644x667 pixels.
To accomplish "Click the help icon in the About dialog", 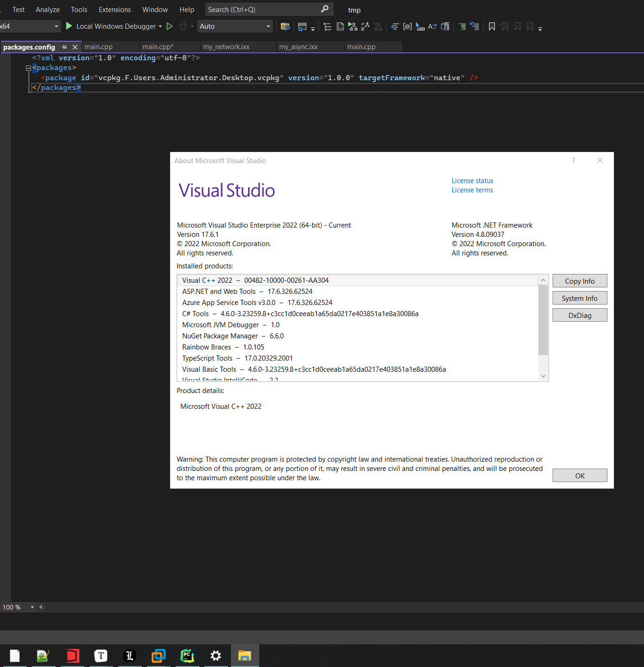I will pos(573,160).
